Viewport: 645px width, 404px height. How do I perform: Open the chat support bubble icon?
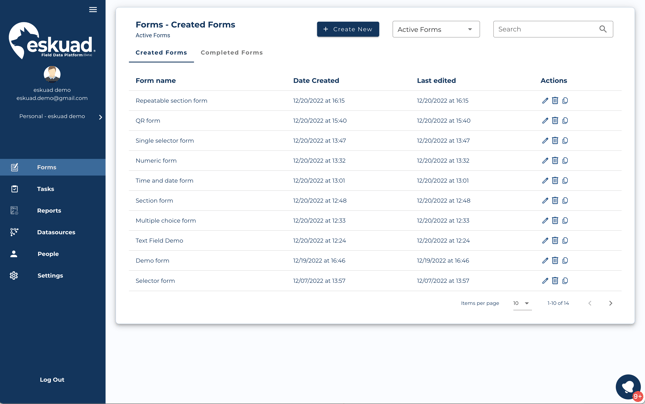pos(627,386)
